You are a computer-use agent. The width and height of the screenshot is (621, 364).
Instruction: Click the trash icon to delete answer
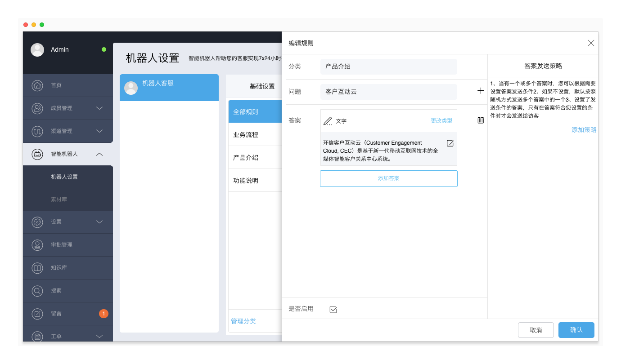(481, 120)
